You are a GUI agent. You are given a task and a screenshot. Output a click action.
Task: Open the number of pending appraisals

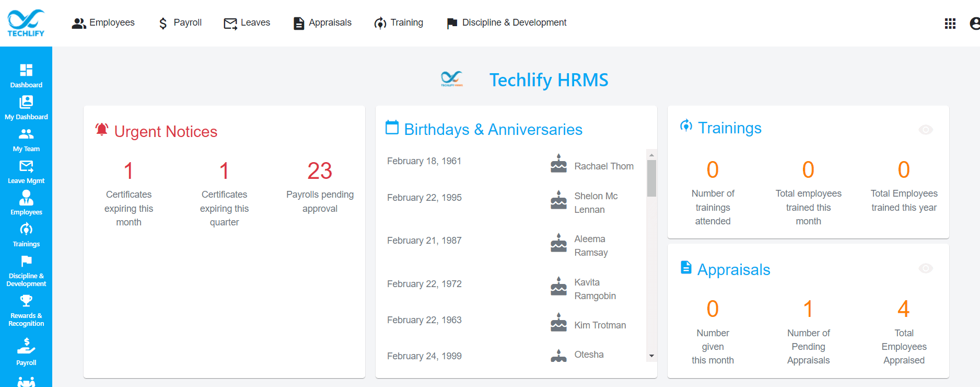808,309
